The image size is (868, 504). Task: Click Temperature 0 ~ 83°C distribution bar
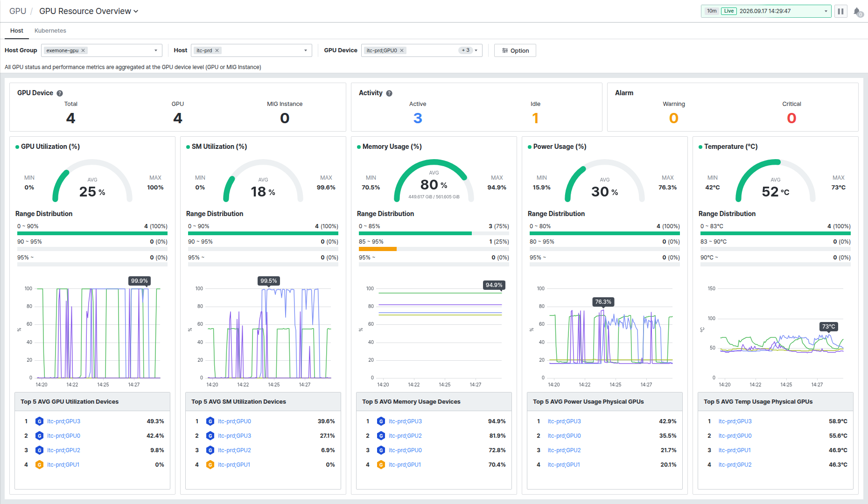tap(776, 233)
